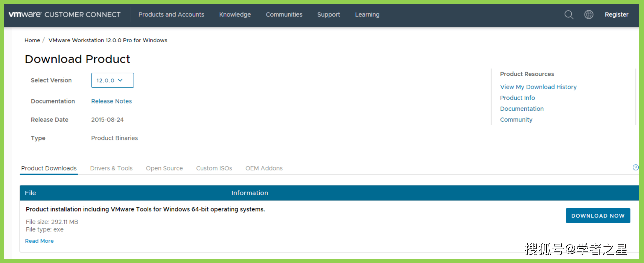Image resolution: width=644 pixels, height=263 pixels.
Task: Switch to Drivers & Tools tab
Action: coord(111,168)
